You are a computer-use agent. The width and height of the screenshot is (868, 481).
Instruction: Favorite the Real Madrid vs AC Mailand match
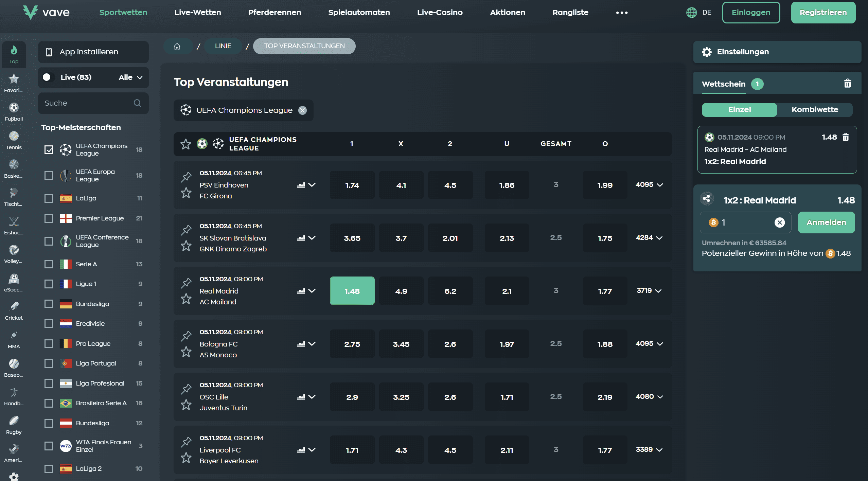click(x=186, y=299)
